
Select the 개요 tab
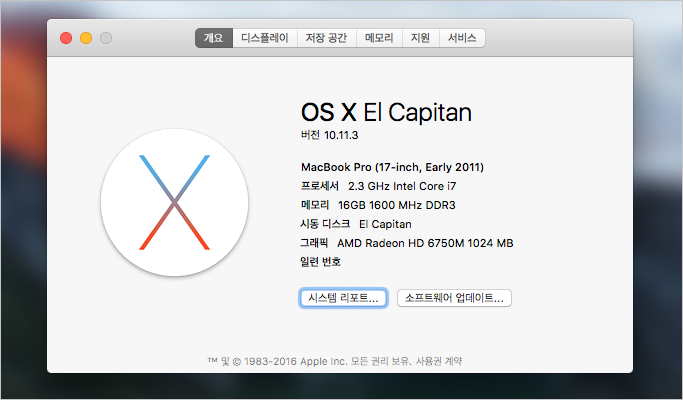click(x=214, y=38)
